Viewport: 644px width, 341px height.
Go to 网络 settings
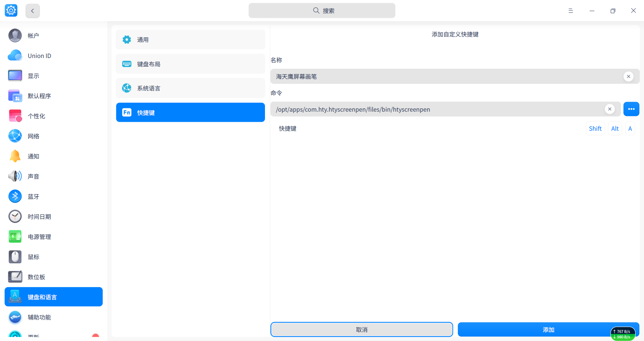tap(54, 136)
